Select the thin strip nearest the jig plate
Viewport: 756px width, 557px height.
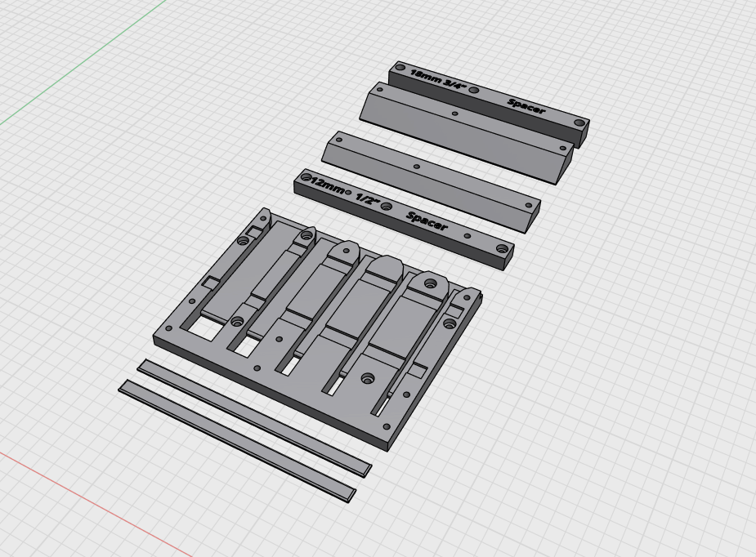(x=254, y=418)
